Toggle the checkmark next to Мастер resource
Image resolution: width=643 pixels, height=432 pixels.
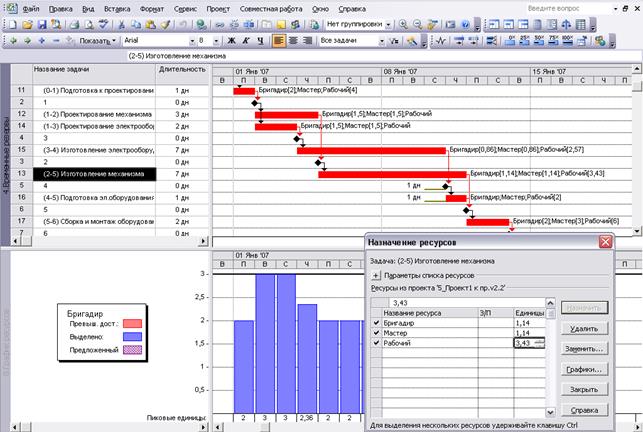coord(376,333)
